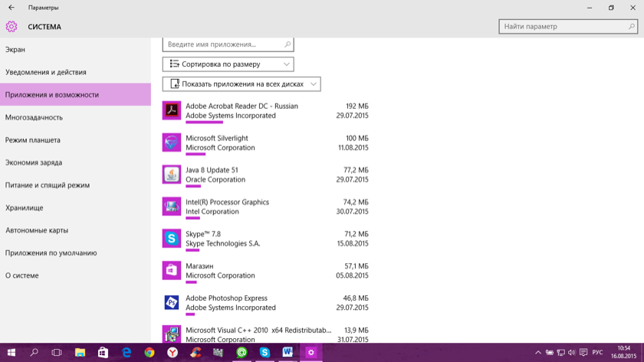Open Приложения по умолчанию settings
The image size is (644, 362).
click(51, 253)
